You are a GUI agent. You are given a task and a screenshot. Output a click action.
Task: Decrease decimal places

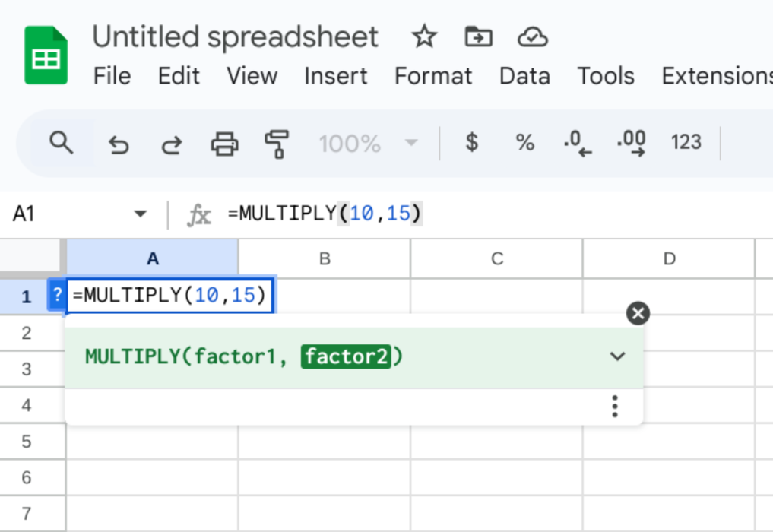coord(577,143)
